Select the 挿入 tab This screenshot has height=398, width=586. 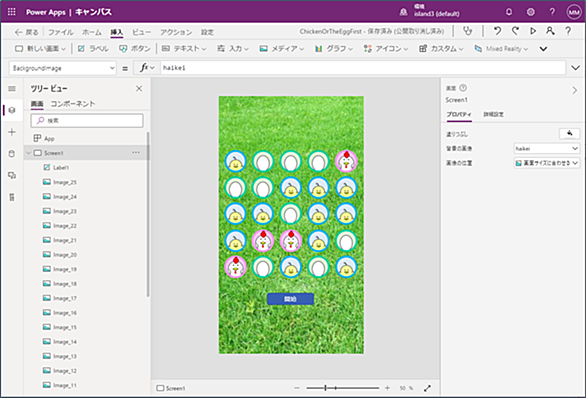(117, 32)
